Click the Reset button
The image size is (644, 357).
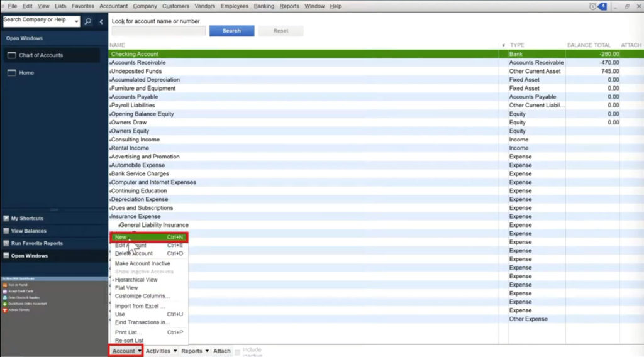(280, 31)
